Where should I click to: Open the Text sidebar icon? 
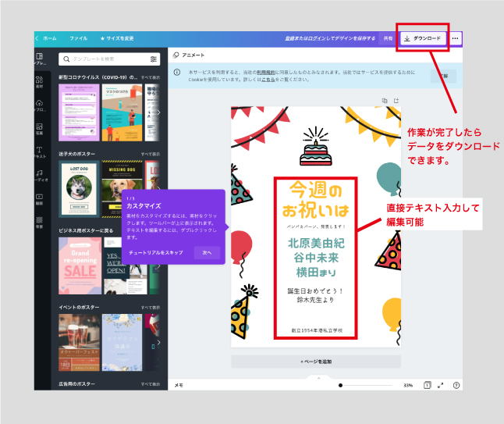[39, 150]
